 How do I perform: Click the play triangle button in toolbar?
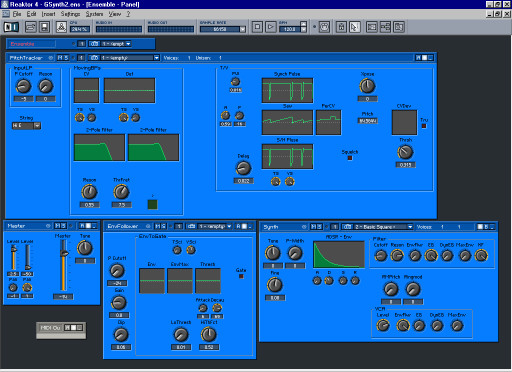271,27
